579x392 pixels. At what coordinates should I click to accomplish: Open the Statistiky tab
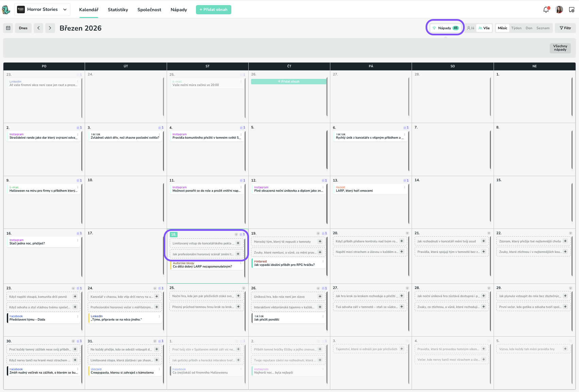click(118, 10)
